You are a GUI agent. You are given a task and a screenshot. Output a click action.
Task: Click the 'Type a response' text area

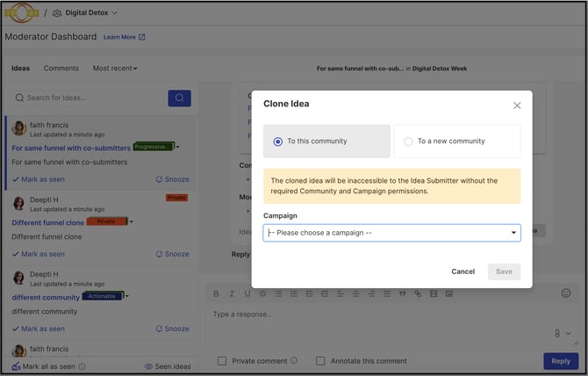click(x=391, y=324)
